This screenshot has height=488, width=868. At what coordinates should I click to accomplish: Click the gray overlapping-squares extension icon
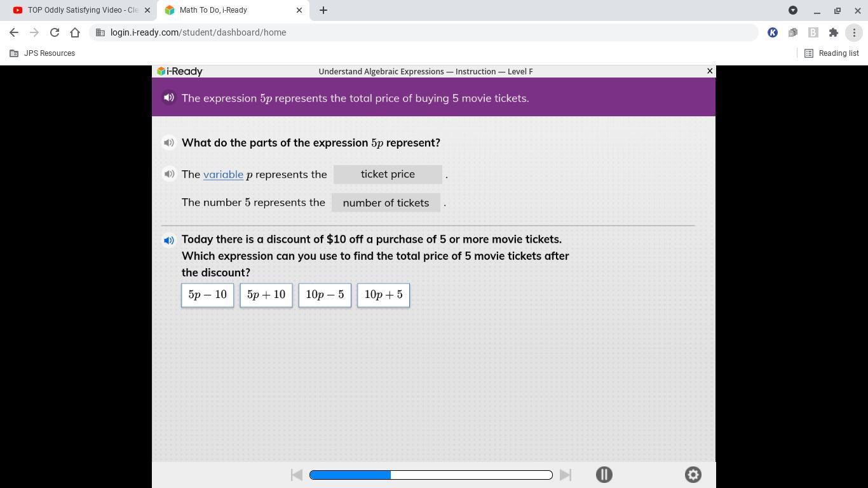pyautogui.click(x=793, y=32)
